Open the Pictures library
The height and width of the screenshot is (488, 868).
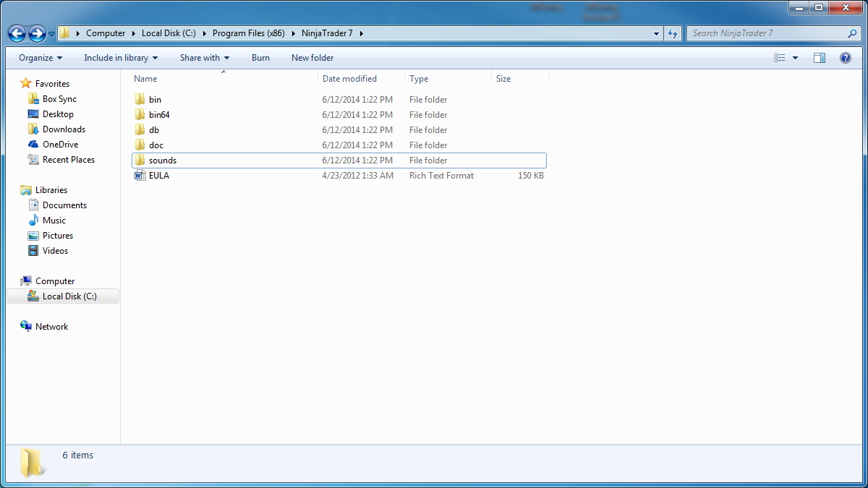[x=58, y=236]
